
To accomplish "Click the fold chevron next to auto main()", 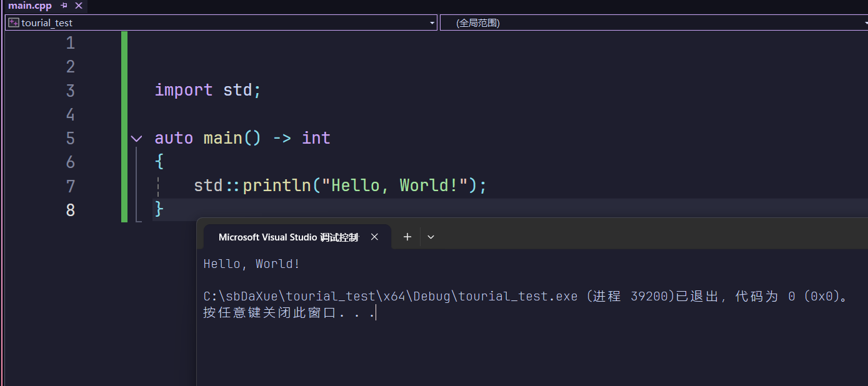I will pos(136,138).
